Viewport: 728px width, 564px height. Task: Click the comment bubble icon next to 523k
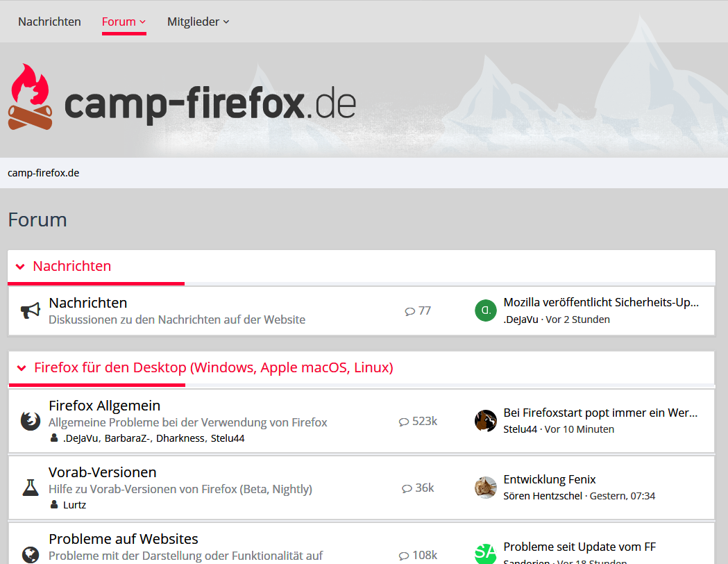click(x=404, y=422)
